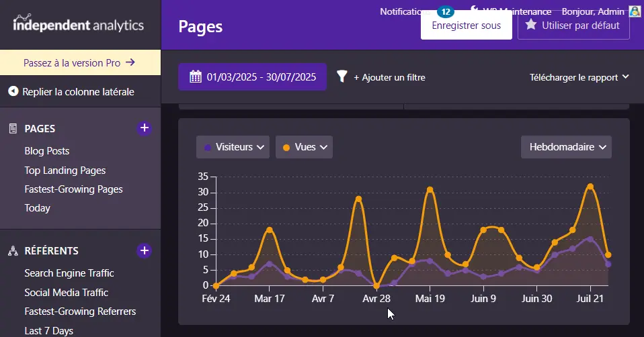Image resolution: width=644 pixels, height=337 pixels.
Task: Open the Visiteurs metric dropdown
Action: pyautogui.click(x=233, y=147)
